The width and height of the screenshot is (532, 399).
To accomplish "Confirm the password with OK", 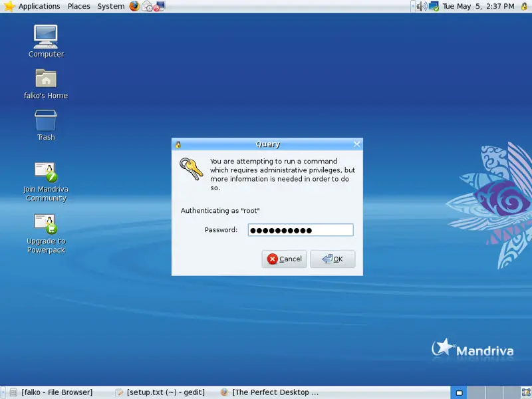I will tap(332, 259).
